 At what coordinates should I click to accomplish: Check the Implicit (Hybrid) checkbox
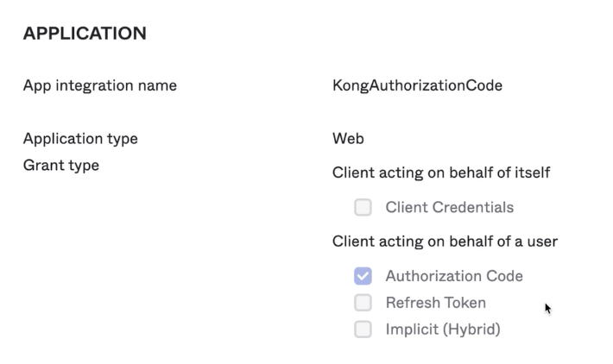pyautogui.click(x=363, y=329)
